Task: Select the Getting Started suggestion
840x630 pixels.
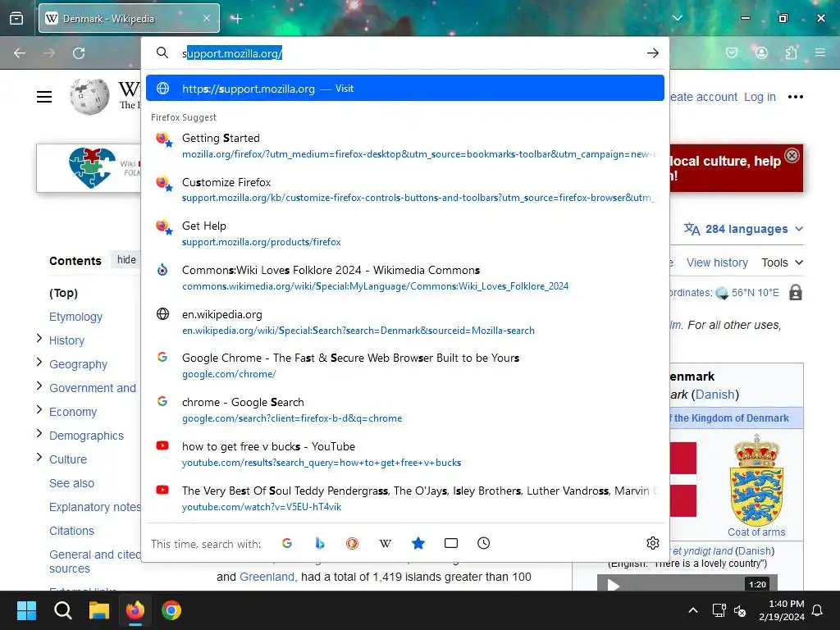Action: (405, 146)
